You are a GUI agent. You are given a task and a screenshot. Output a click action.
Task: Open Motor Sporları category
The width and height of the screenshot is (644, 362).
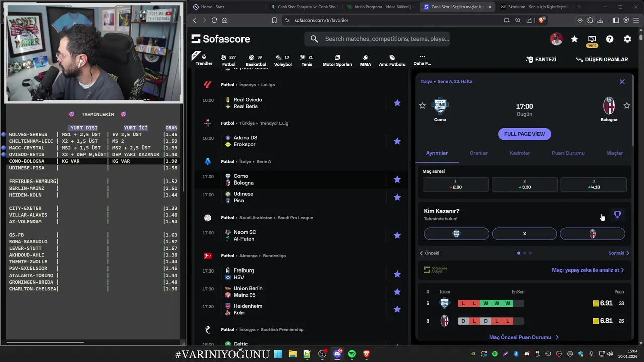[x=337, y=60]
